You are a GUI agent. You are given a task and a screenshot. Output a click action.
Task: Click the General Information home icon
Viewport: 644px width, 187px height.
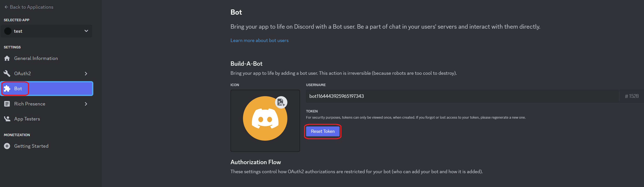(x=7, y=58)
